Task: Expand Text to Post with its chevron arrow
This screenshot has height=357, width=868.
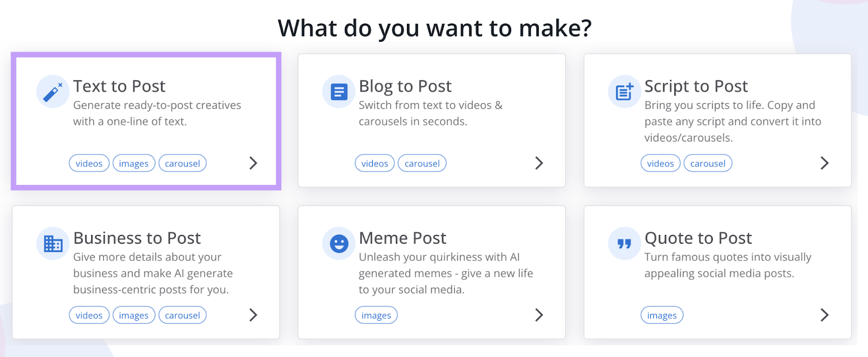Action: tap(253, 163)
